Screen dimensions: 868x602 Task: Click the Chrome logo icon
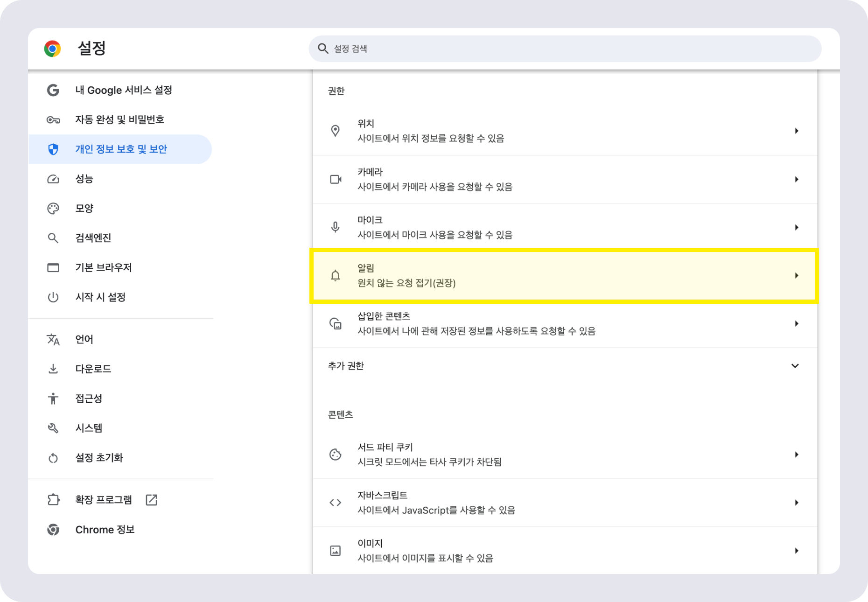click(x=52, y=49)
